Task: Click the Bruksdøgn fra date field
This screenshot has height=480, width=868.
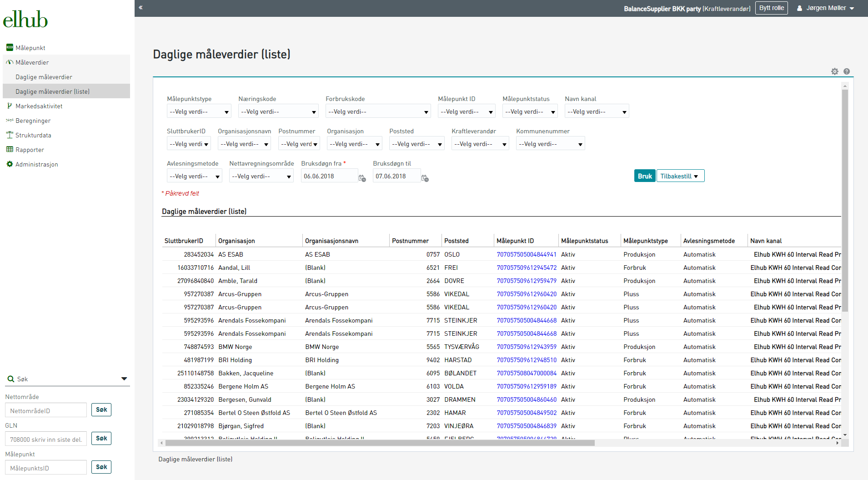Action: (x=329, y=176)
